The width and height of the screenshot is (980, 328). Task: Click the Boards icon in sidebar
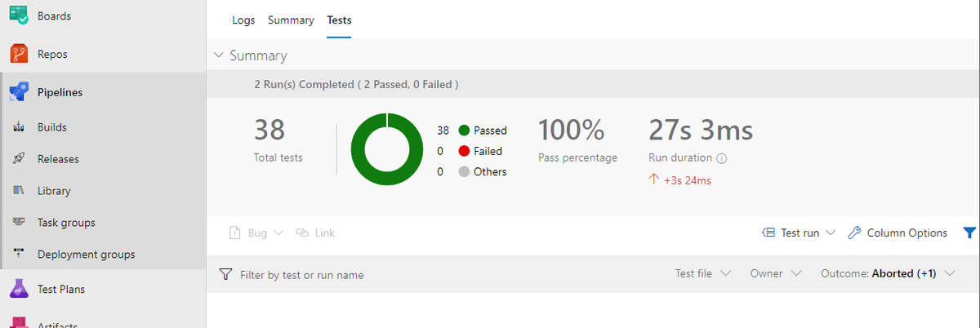click(19, 16)
